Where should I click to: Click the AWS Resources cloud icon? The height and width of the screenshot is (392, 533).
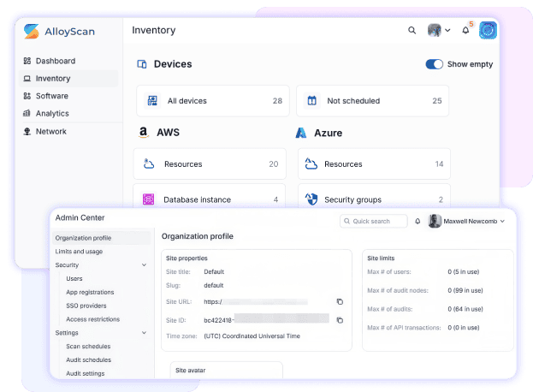[149, 163]
